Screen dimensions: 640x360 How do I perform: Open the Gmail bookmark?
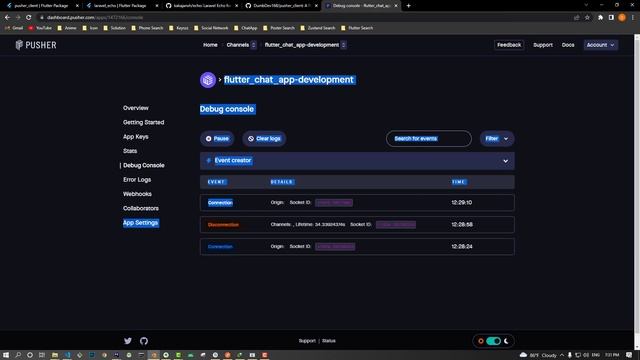[14, 28]
